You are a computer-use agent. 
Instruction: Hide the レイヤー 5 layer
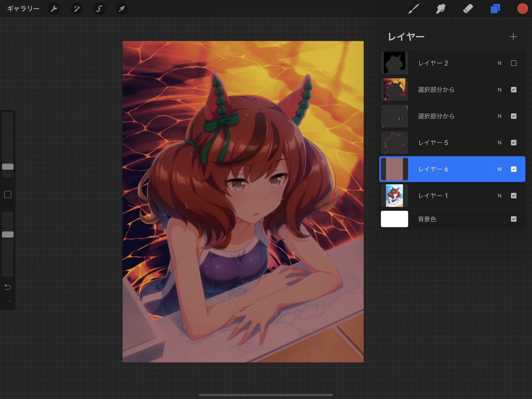(513, 143)
